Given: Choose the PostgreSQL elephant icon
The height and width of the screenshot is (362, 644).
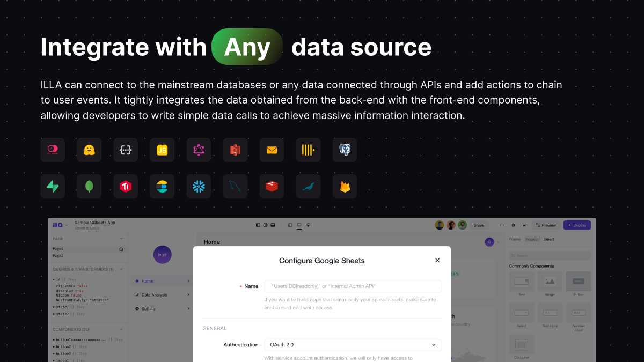Looking at the screenshot, I should tap(345, 150).
